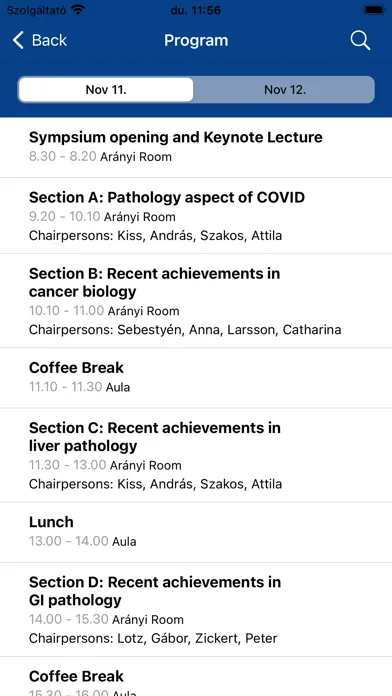This screenshot has width=392, height=696.
Task: Select the Lunch entry
Action: pyautogui.click(x=196, y=532)
